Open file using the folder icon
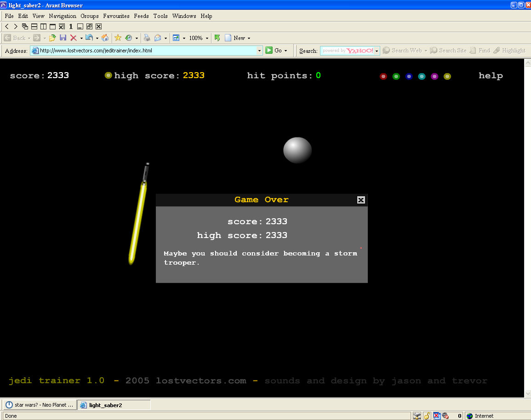Viewport: 531px width, 420px height. pyautogui.click(x=52, y=38)
